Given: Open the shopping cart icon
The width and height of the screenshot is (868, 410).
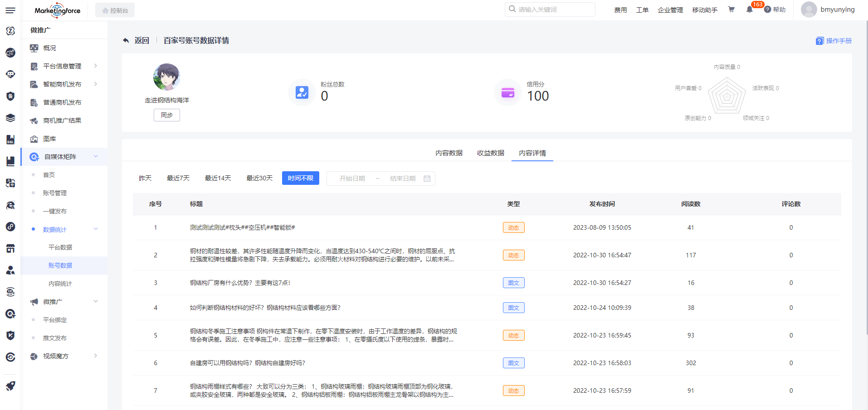Looking at the screenshot, I should 731,10.
